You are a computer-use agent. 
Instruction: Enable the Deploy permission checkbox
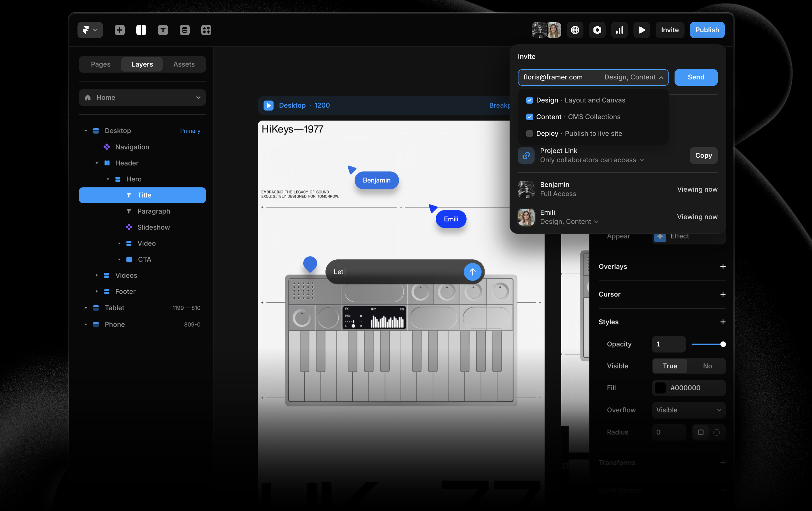pyautogui.click(x=529, y=134)
